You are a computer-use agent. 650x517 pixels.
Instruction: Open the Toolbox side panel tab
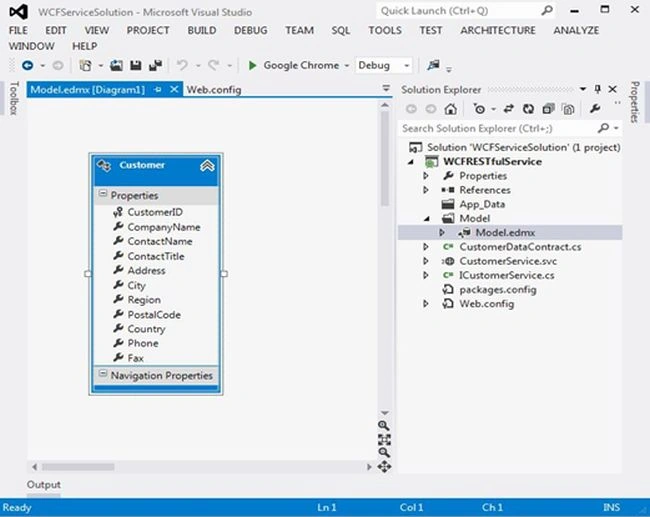coord(14,98)
